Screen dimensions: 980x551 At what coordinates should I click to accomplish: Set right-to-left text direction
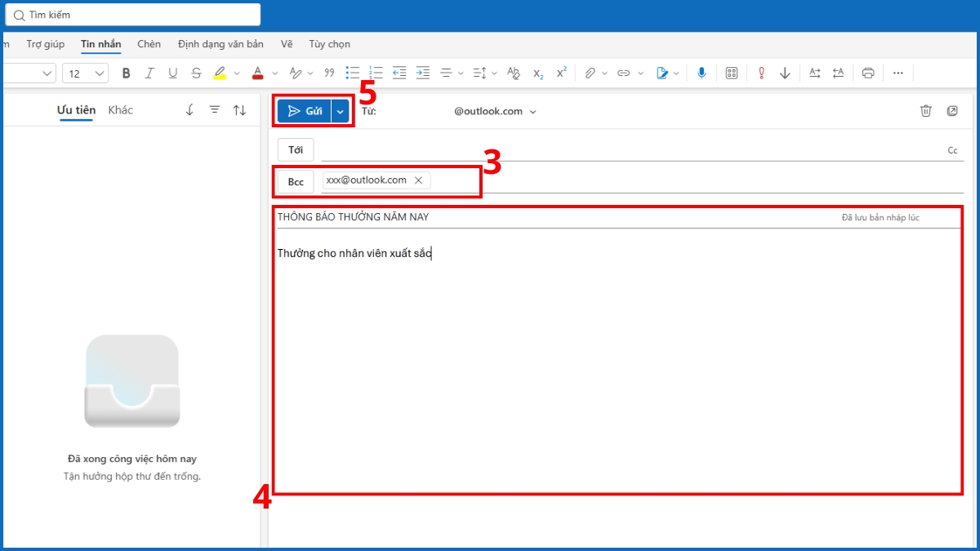coord(838,73)
